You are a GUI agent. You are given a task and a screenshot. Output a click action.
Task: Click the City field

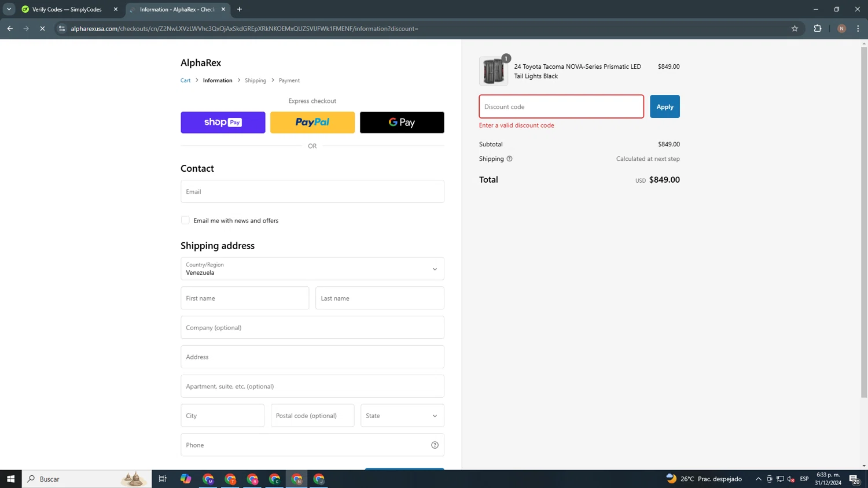222,416
